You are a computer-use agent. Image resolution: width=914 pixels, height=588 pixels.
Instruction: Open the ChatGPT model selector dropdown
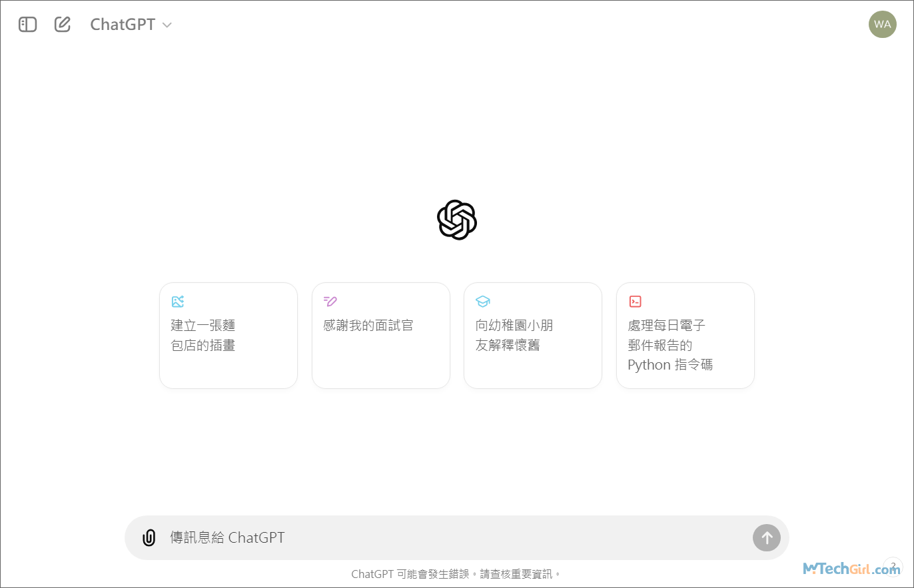(123, 25)
